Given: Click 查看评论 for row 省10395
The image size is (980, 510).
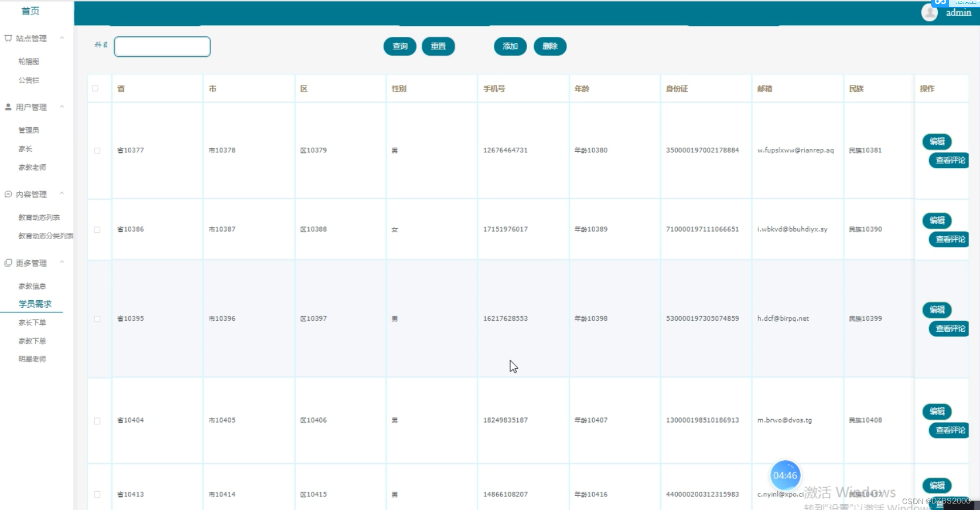Looking at the screenshot, I should 950,329.
